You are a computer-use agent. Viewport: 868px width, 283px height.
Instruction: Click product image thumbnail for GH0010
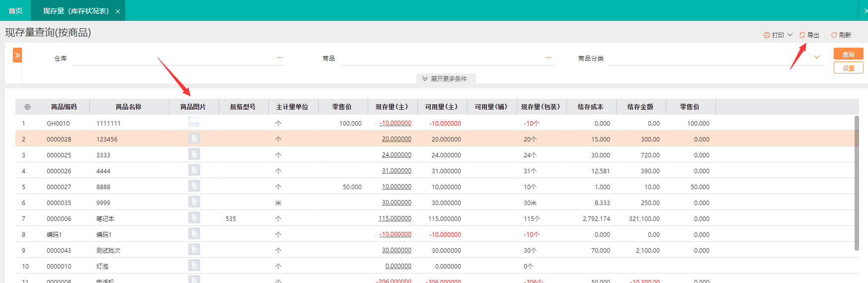194,123
